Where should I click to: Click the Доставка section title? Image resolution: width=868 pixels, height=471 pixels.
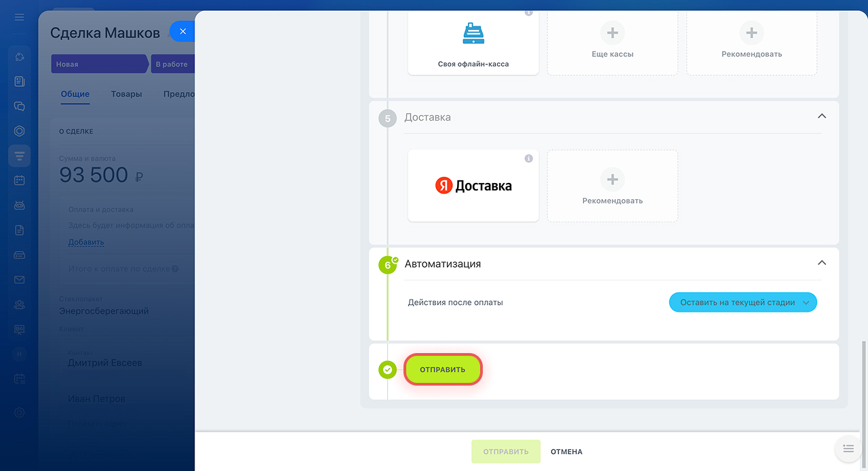pos(427,117)
